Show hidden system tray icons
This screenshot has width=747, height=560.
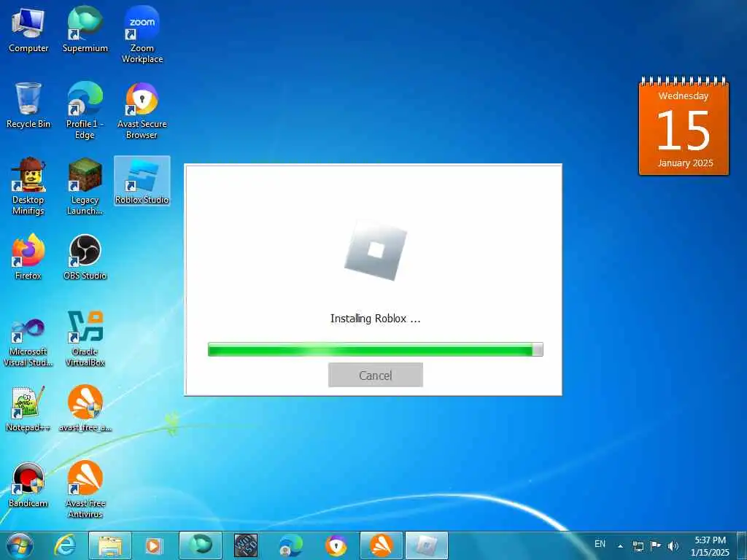coord(620,545)
